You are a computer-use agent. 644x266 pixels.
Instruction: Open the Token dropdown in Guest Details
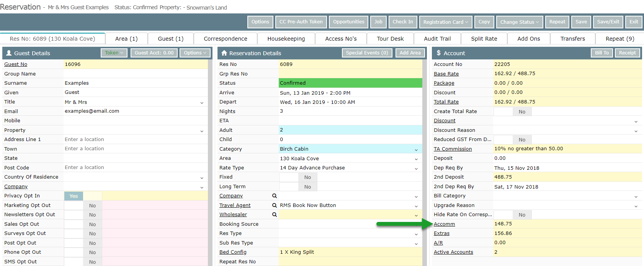114,53
